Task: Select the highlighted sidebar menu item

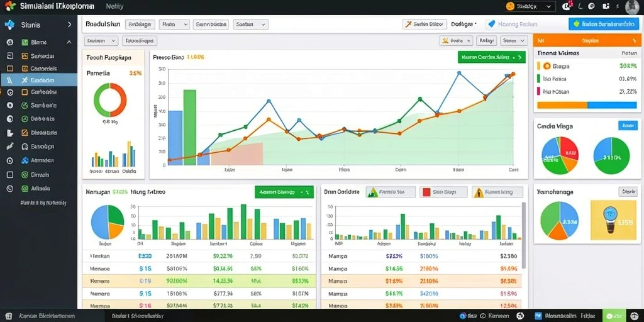Action: (x=38, y=80)
